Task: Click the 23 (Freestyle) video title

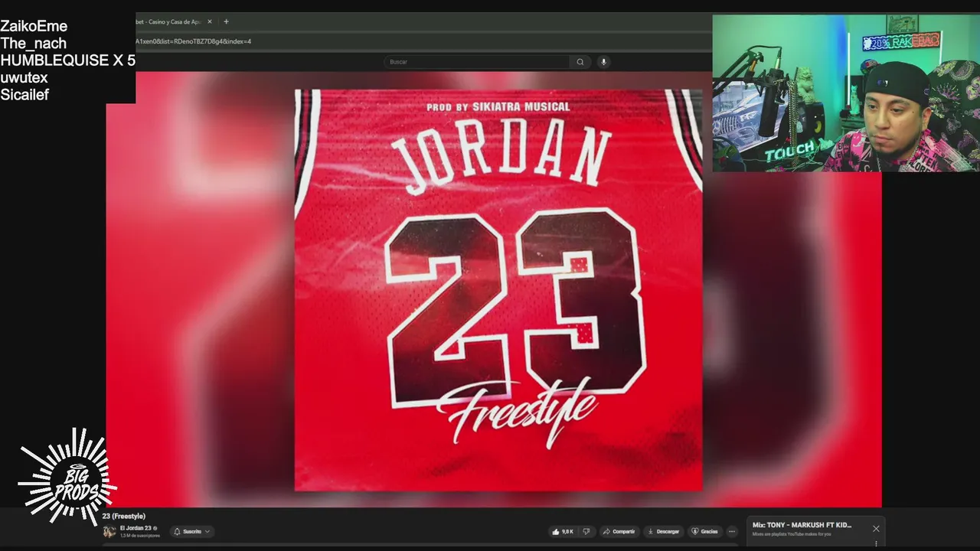Action: tap(124, 516)
